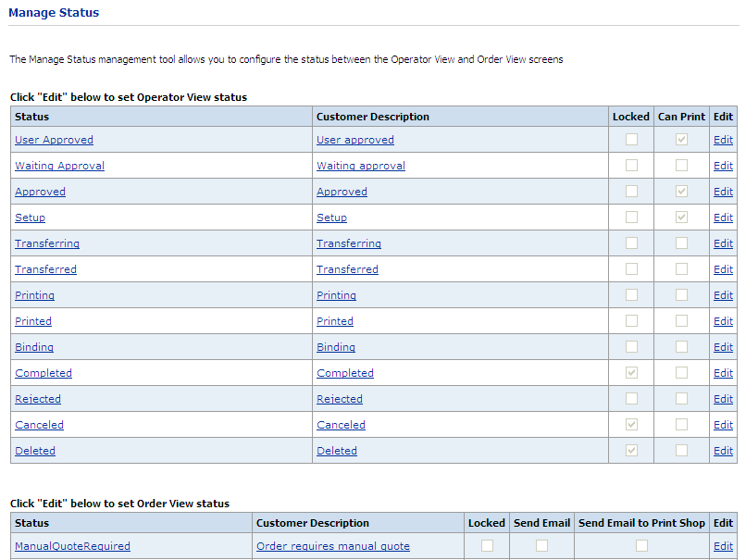
Task: Open the ManualQuoteRequired status link
Action: click(72, 546)
